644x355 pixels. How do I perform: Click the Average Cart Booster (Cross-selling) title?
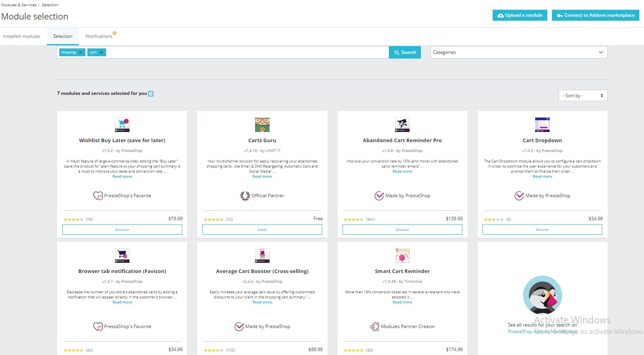pos(262,271)
